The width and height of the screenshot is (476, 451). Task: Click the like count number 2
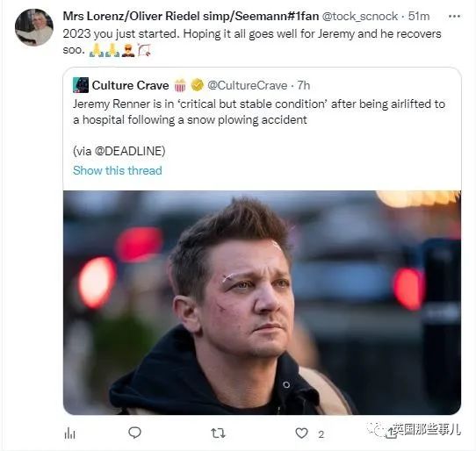coord(321,435)
